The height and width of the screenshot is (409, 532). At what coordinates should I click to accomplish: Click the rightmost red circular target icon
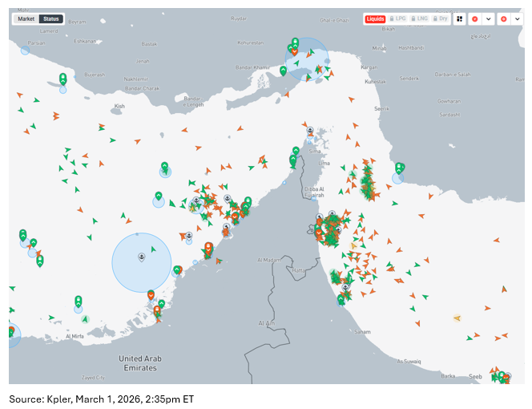pos(504,19)
